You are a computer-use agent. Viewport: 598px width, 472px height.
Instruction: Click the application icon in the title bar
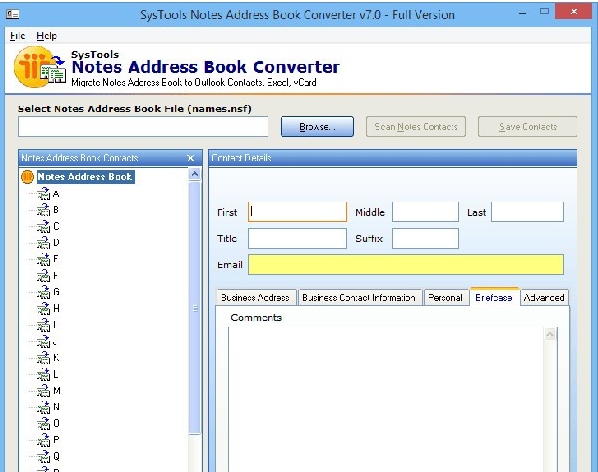pos(13,14)
